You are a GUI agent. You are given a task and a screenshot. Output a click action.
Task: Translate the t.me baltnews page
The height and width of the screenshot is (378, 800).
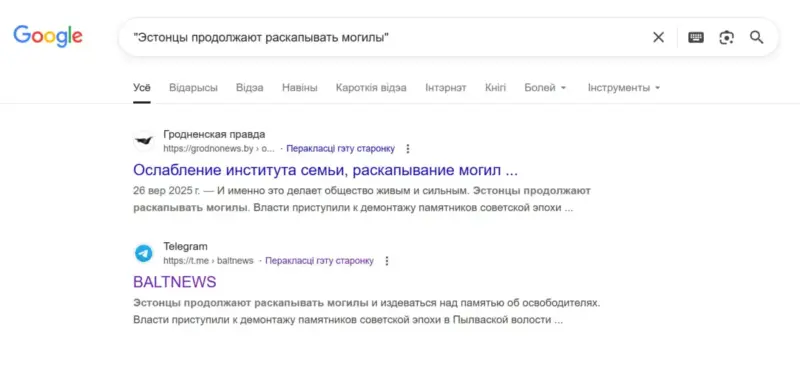(319, 261)
